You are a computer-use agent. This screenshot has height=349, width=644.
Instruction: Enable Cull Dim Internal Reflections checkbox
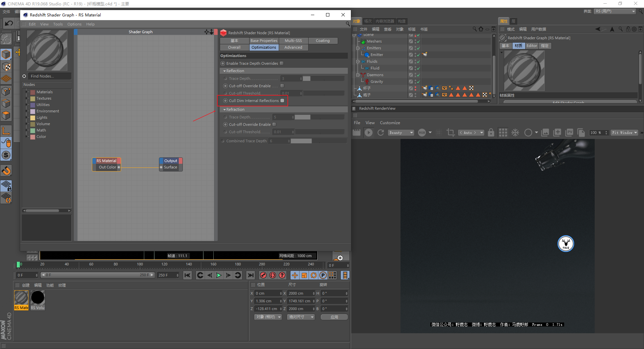282,101
